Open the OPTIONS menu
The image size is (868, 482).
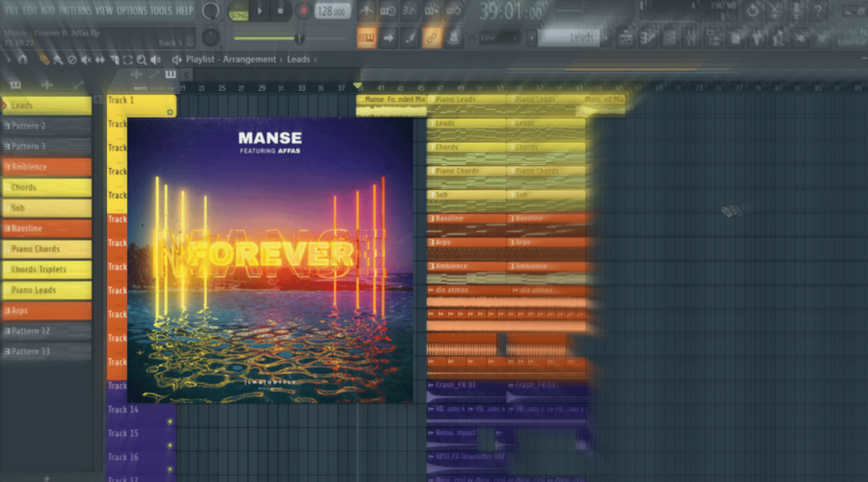click(x=131, y=10)
